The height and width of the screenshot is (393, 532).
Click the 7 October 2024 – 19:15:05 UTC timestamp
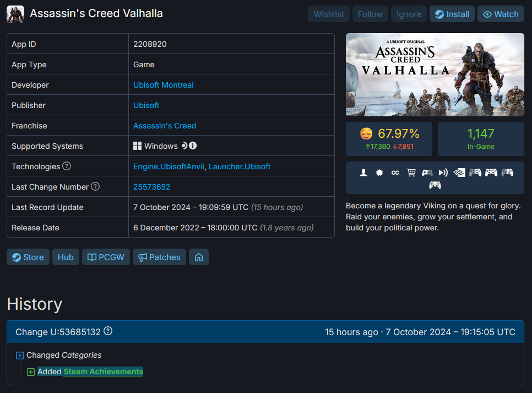pyautogui.click(x=450, y=332)
